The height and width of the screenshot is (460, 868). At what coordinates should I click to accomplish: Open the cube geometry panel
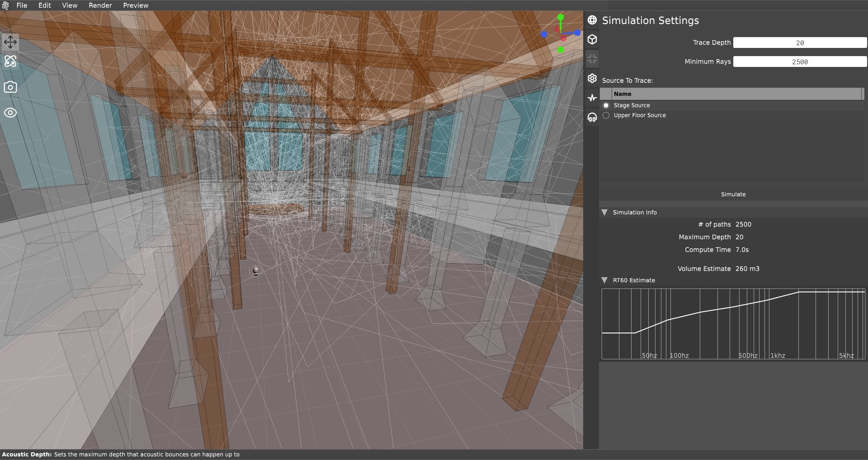point(592,39)
